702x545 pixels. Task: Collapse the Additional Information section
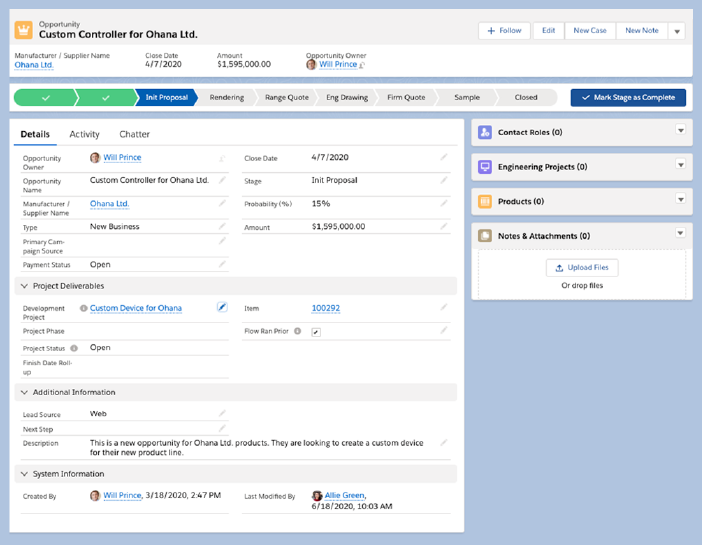coord(24,392)
